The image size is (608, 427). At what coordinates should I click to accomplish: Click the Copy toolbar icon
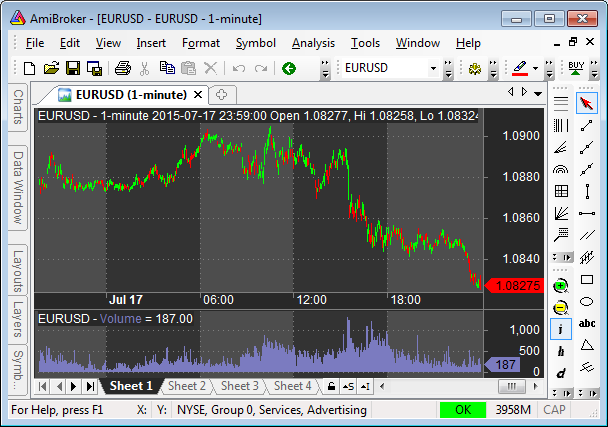(167, 68)
